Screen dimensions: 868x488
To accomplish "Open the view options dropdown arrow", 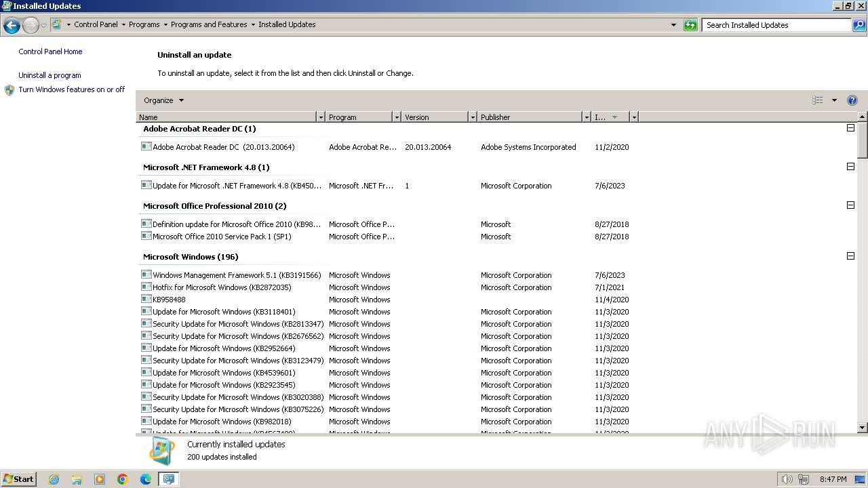I will pos(834,100).
